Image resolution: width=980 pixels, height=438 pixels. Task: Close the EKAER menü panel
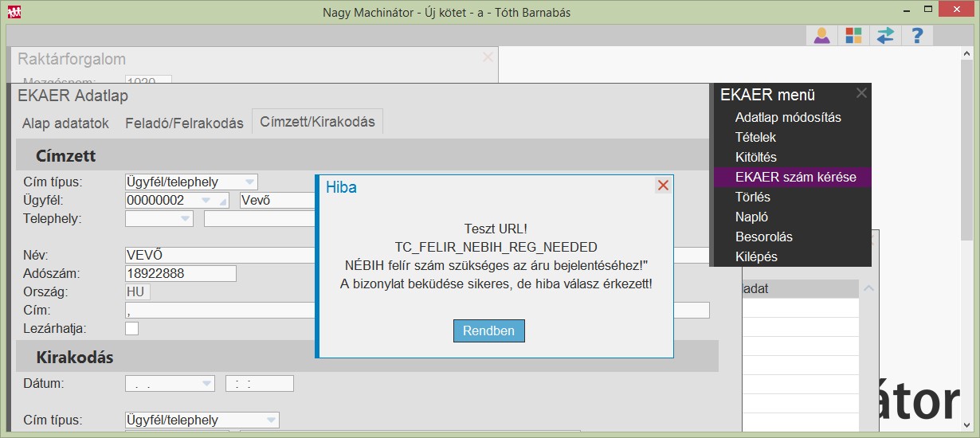coord(861,93)
